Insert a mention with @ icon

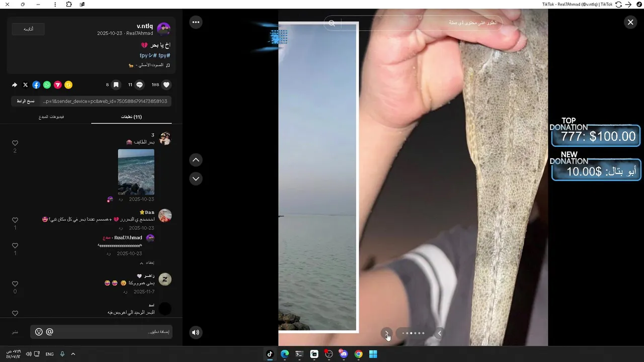[49, 332]
